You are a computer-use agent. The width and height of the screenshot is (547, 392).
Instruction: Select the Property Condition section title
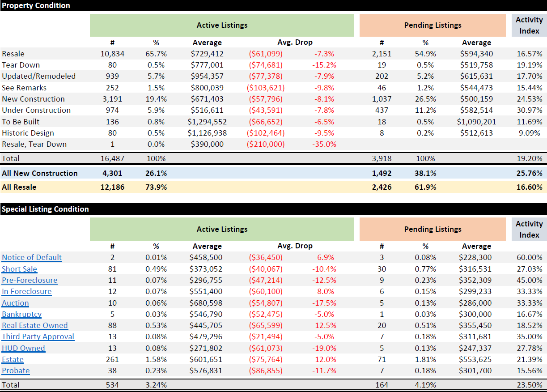(36, 5)
